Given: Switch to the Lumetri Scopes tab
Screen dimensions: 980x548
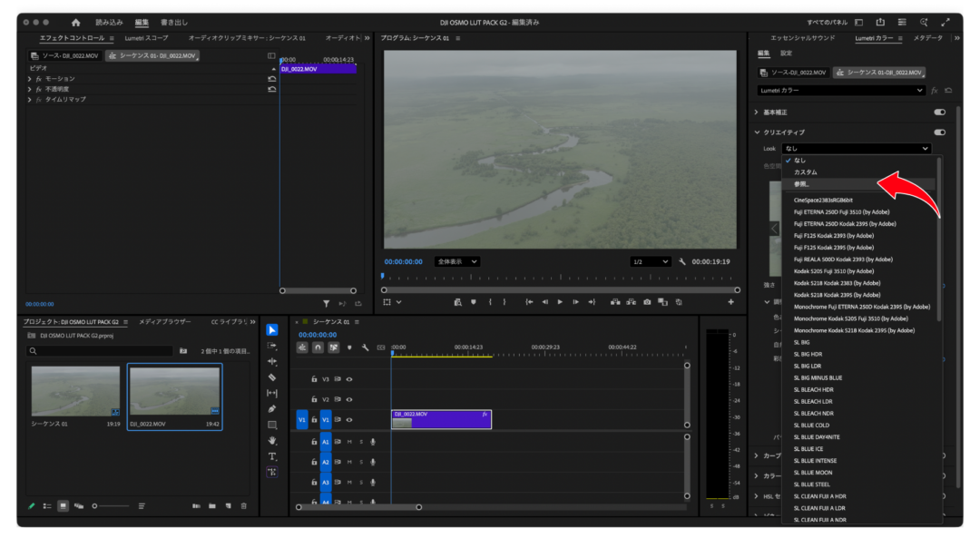Looking at the screenshot, I should 146,38.
